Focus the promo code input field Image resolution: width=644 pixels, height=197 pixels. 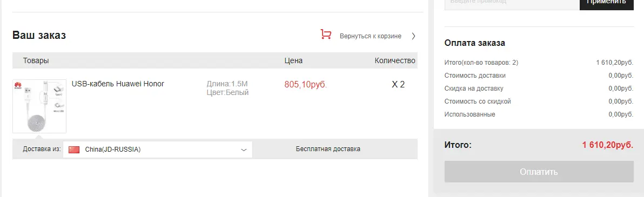click(512, 2)
